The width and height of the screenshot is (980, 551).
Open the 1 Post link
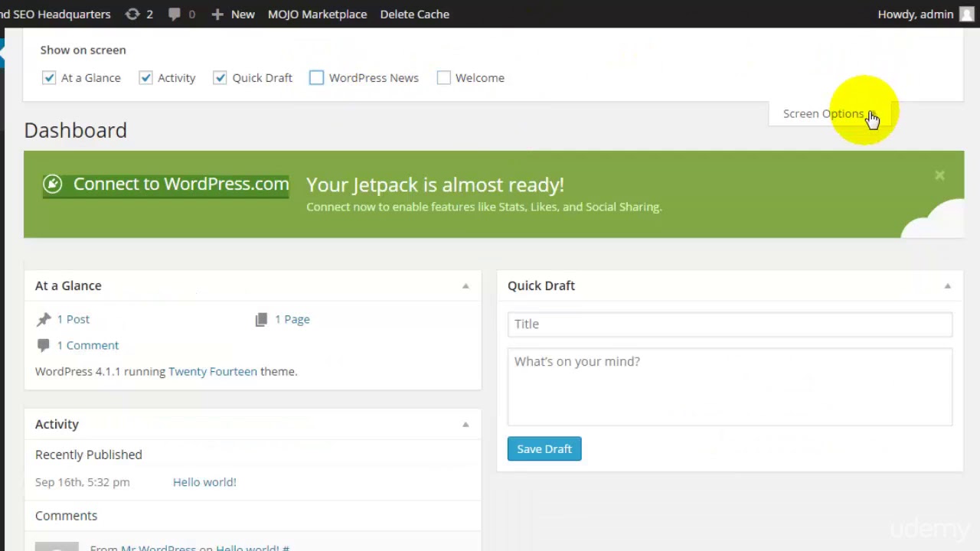73,319
